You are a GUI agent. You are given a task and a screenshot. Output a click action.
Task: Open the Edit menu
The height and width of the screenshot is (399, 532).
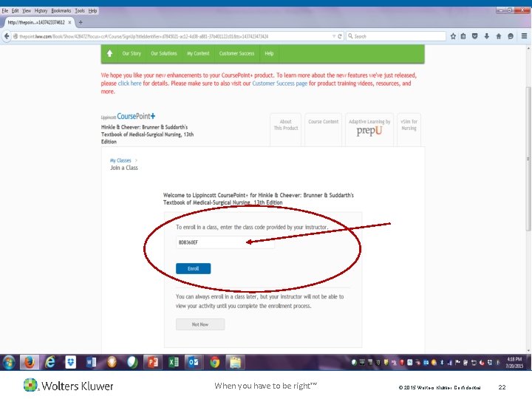coord(16,11)
